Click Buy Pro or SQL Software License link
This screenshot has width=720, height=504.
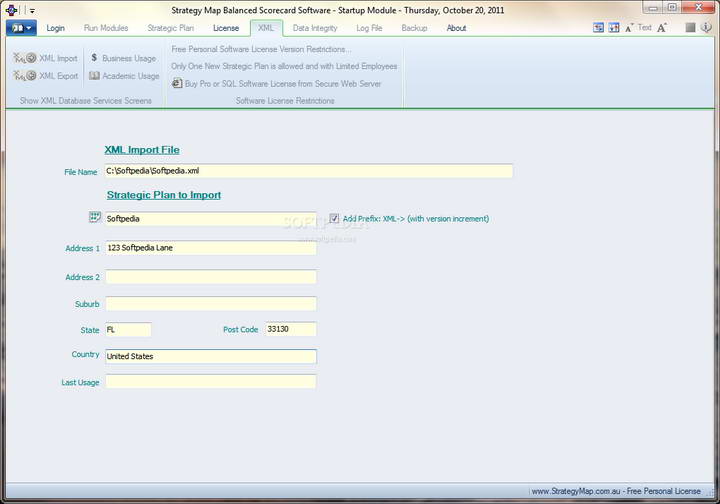click(283, 84)
